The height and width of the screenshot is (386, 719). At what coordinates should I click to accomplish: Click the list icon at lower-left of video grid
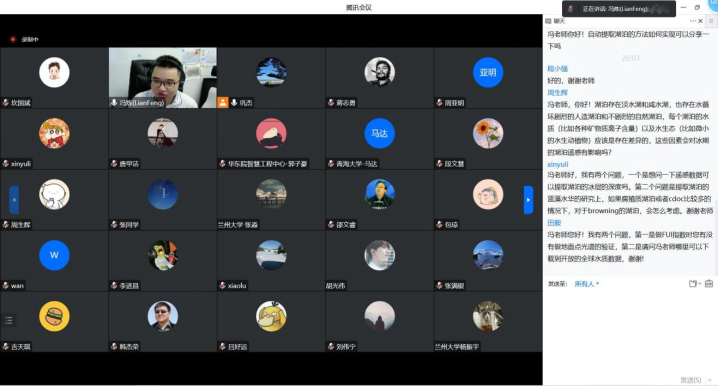(x=9, y=320)
